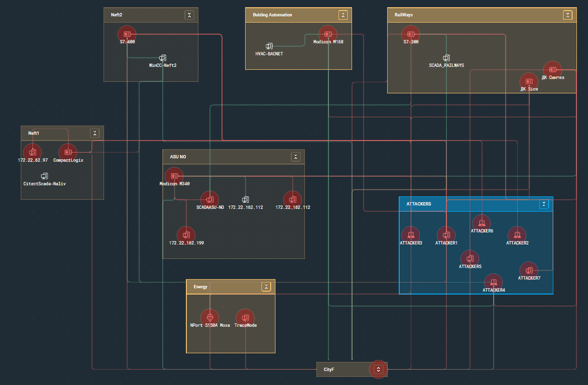Click the CitectScada-Naliv workstation icon
Image resolution: width=588 pixels, height=385 pixels.
44,176
